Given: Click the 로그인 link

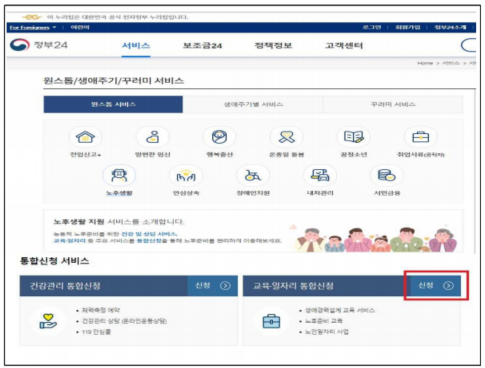Looking at the screenshot, I should coord(372,27).
